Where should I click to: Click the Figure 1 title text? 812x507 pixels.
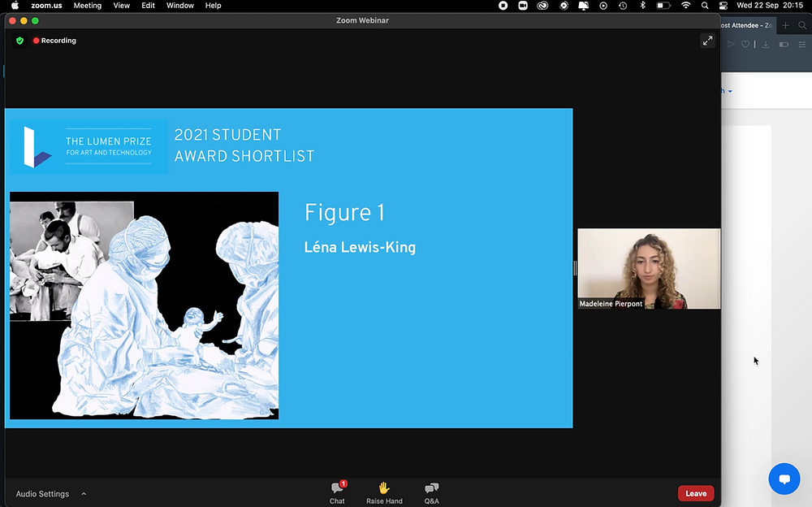[x=344, y=213]
